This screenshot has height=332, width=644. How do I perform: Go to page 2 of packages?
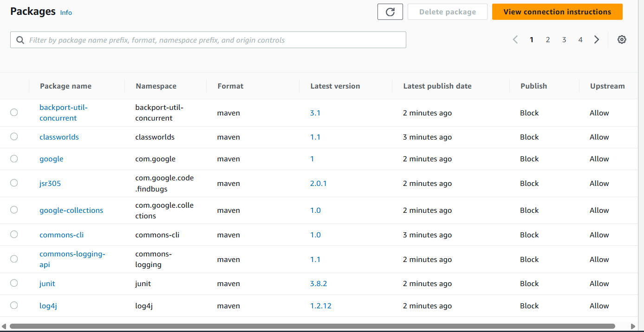pyautogui.click(x=548, y=40)
